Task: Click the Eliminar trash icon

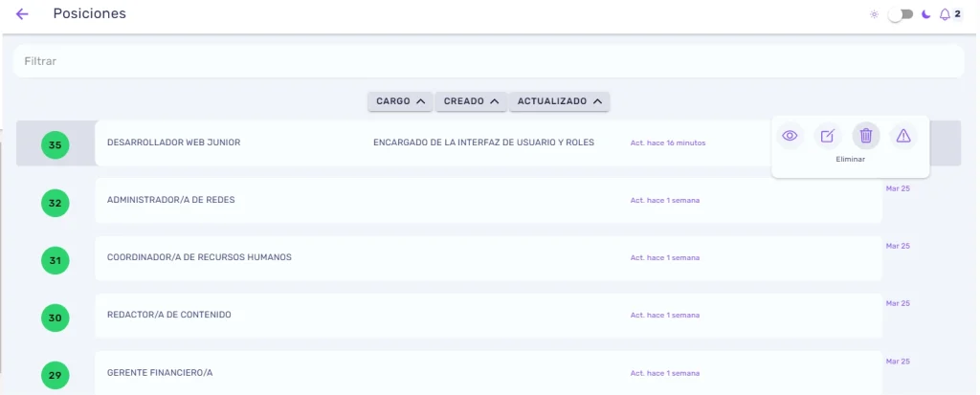Action: pos(865,136)
